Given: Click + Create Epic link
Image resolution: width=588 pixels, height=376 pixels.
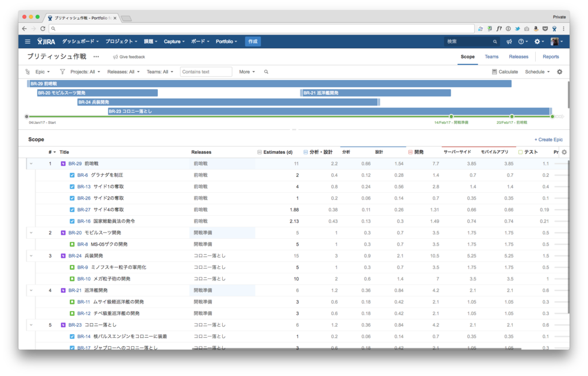Looking at the screenshot, I should click(x=548, y=139).
